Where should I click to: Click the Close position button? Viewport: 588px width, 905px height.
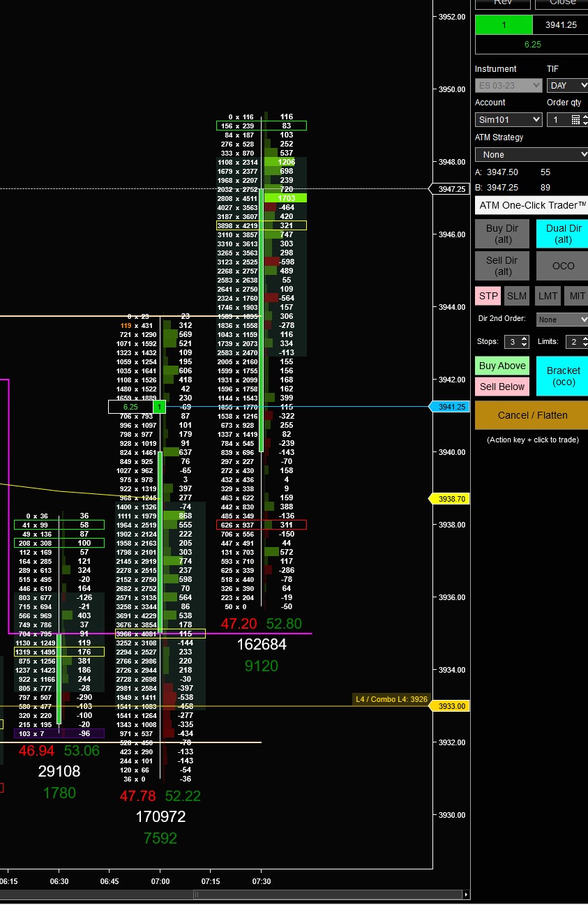[562, 3]
